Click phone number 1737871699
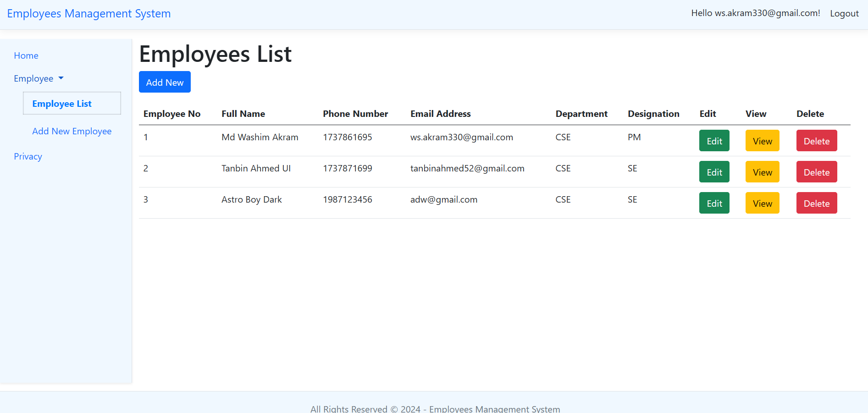Viewport: 868px width, 413px height. 348,168
